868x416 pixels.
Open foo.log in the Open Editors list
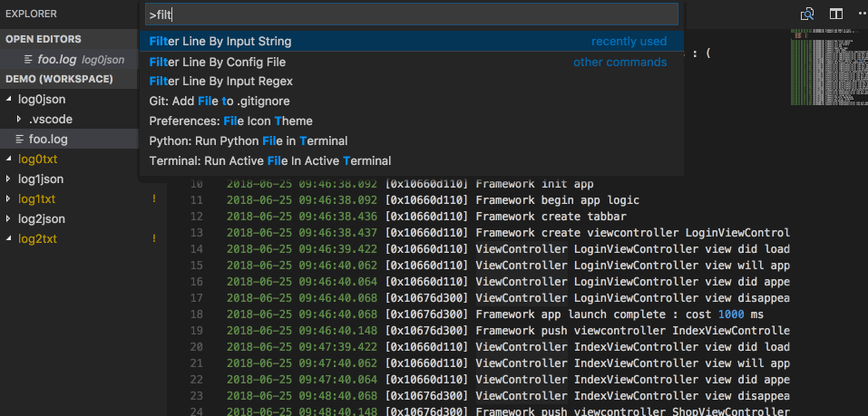pos(69,59)
